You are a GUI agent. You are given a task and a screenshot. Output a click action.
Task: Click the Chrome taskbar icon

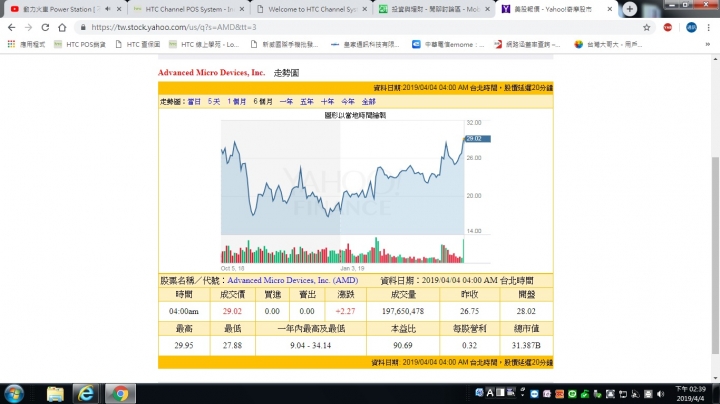click(120, 394)
